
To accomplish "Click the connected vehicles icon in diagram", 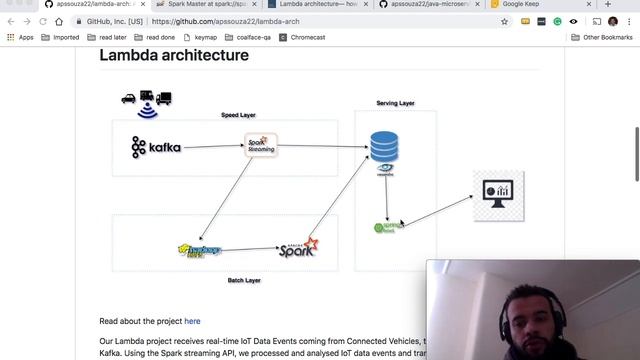I will [147, 104].
